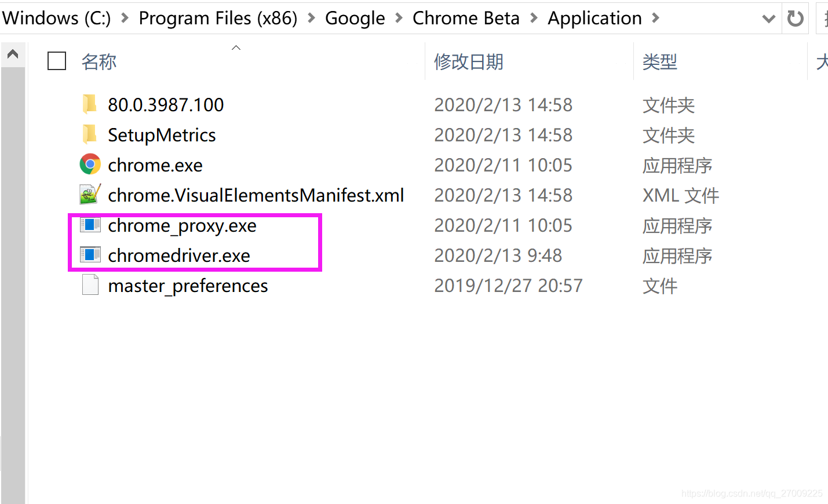Viewport: 828px width, 504px height.
Task: Click the XML 文件 type cell
Action: [x=681, y=195]
